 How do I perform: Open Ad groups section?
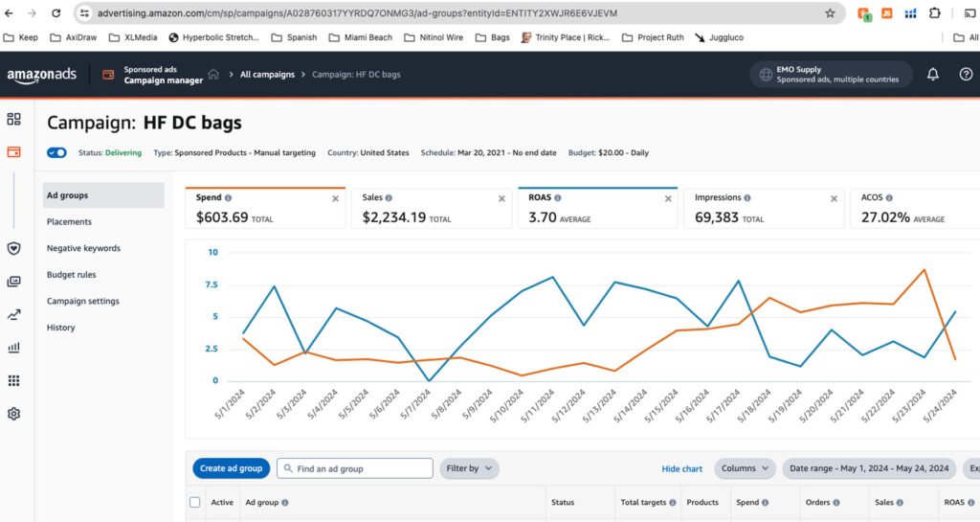[103, 195]
